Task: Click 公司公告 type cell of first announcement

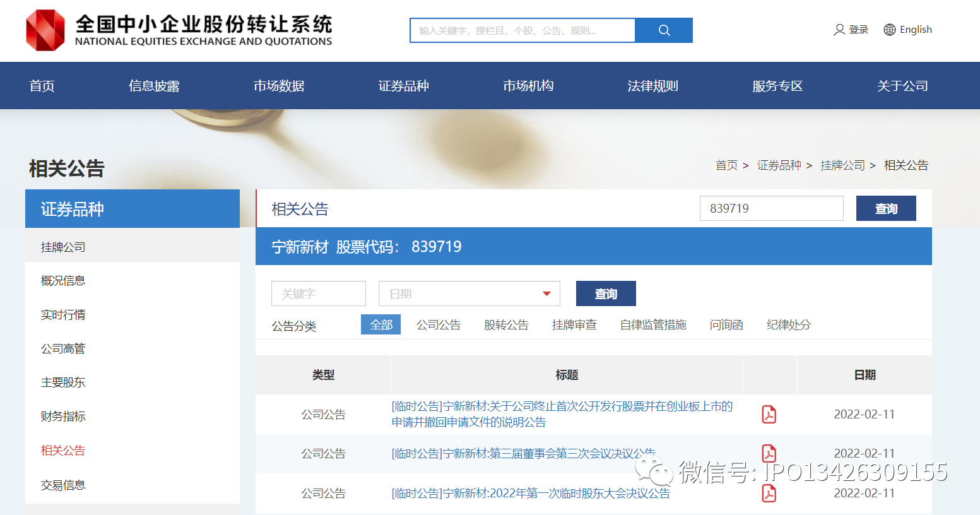Action: (x=323, y=414)
